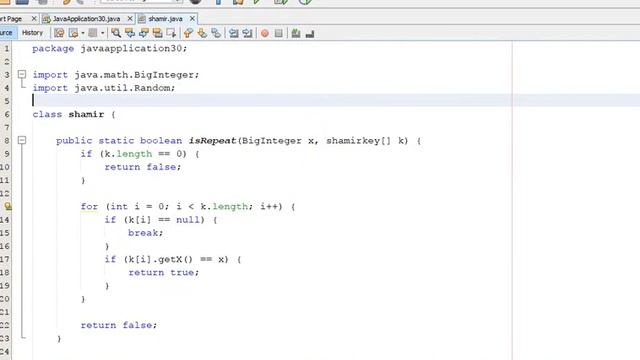The width and height of the screenshot is (640, 360).
Task: Click the Back navigation icon in editor toolbar
Action: click(x=73, y=33)
